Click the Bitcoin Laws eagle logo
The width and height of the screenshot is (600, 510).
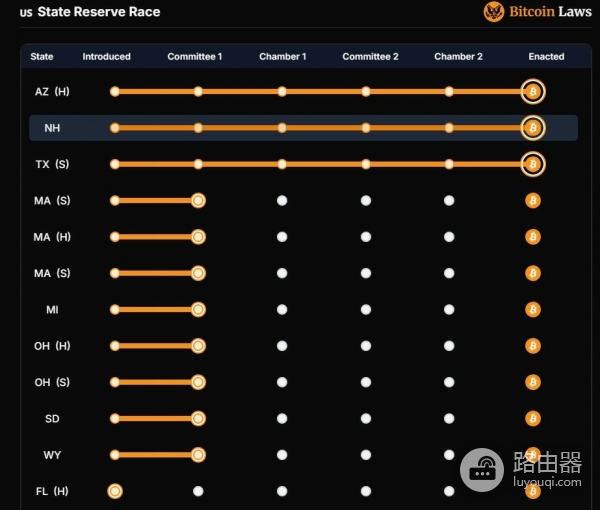[x=494, y=11]
